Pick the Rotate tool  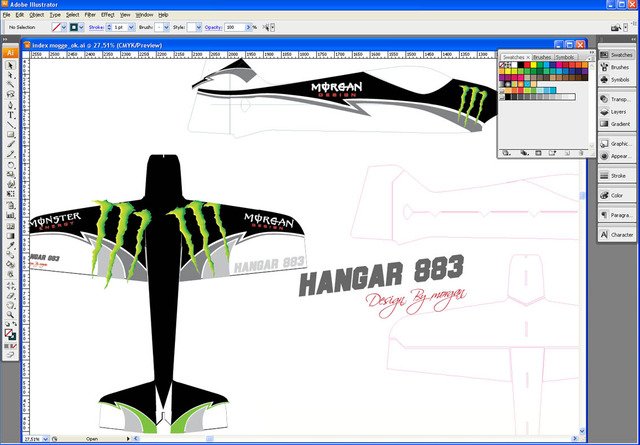click(11, 165)
